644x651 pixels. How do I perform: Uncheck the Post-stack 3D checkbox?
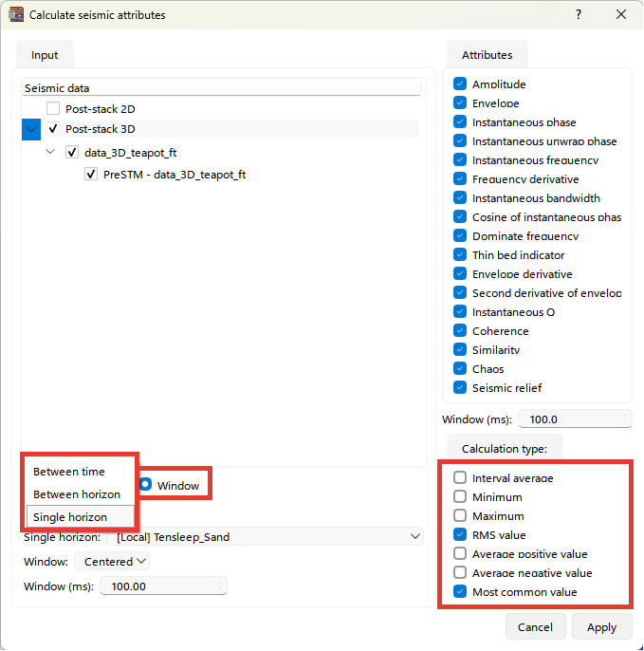click(53, 129)
